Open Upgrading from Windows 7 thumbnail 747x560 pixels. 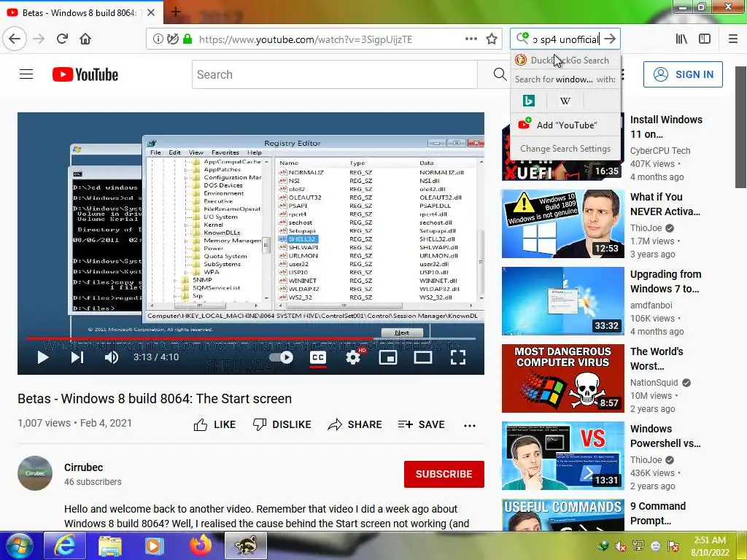click(562, 301)
